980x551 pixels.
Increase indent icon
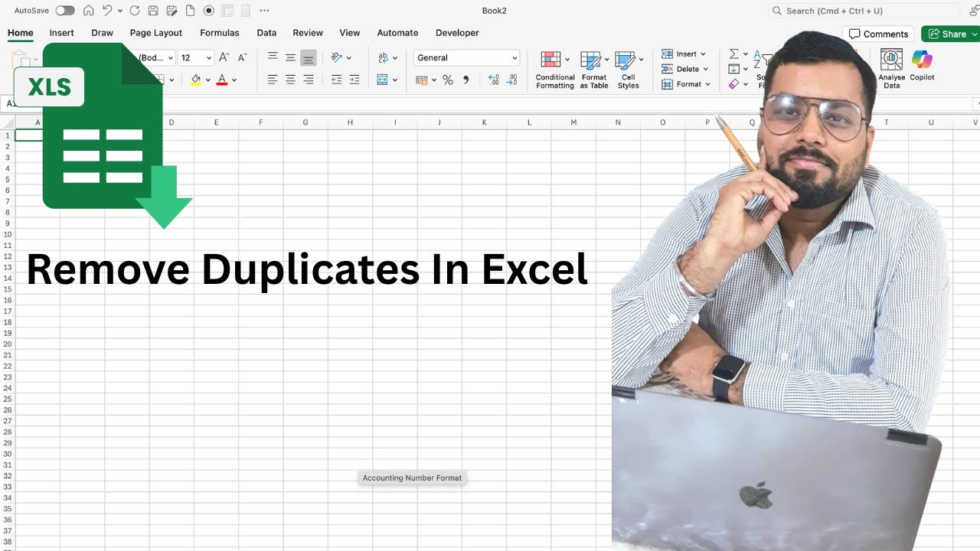click(x=354, y=80)
